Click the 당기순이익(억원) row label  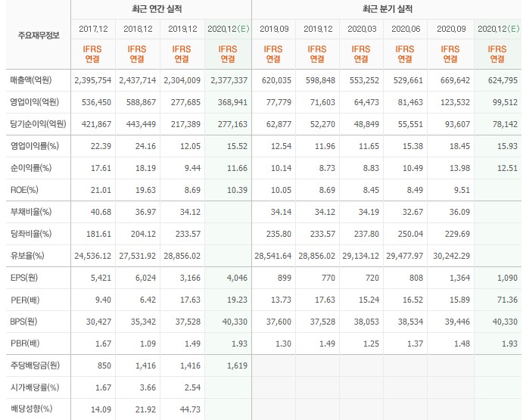click(x=36, y=123)
